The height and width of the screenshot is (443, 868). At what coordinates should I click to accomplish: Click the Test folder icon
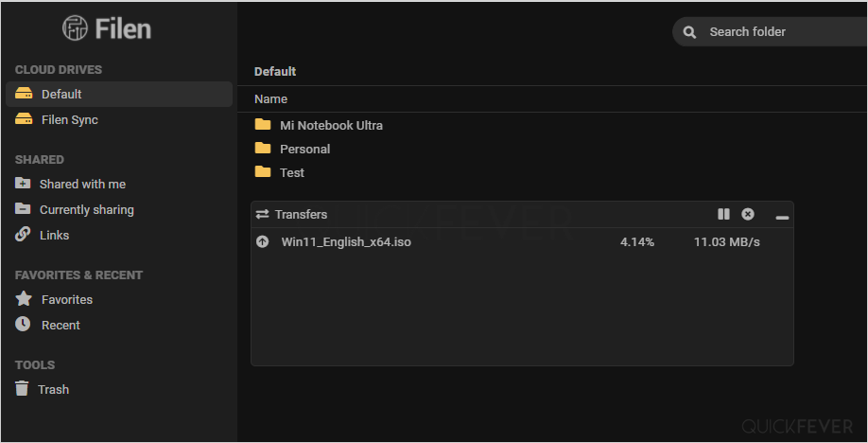(263, 172)
